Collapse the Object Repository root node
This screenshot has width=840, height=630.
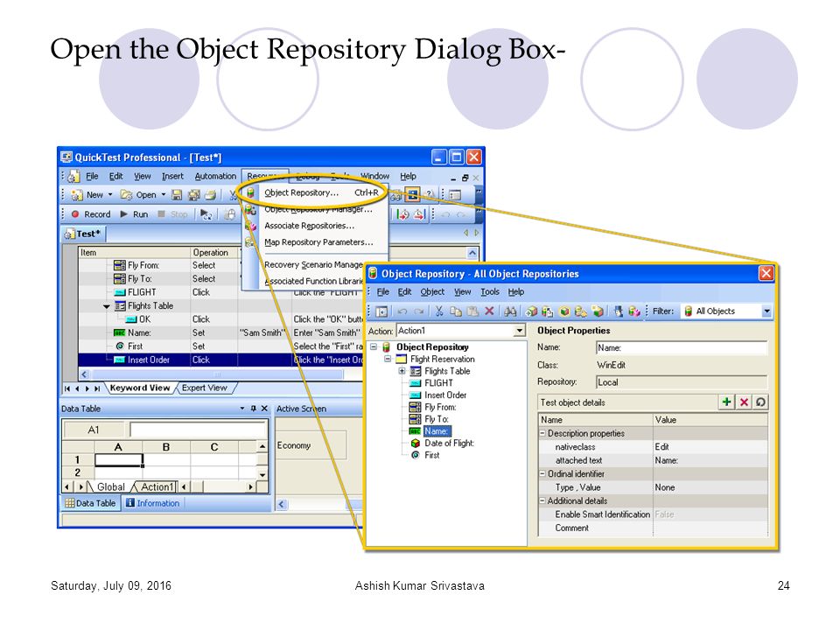pyautogui.click(x=374, y=347)
